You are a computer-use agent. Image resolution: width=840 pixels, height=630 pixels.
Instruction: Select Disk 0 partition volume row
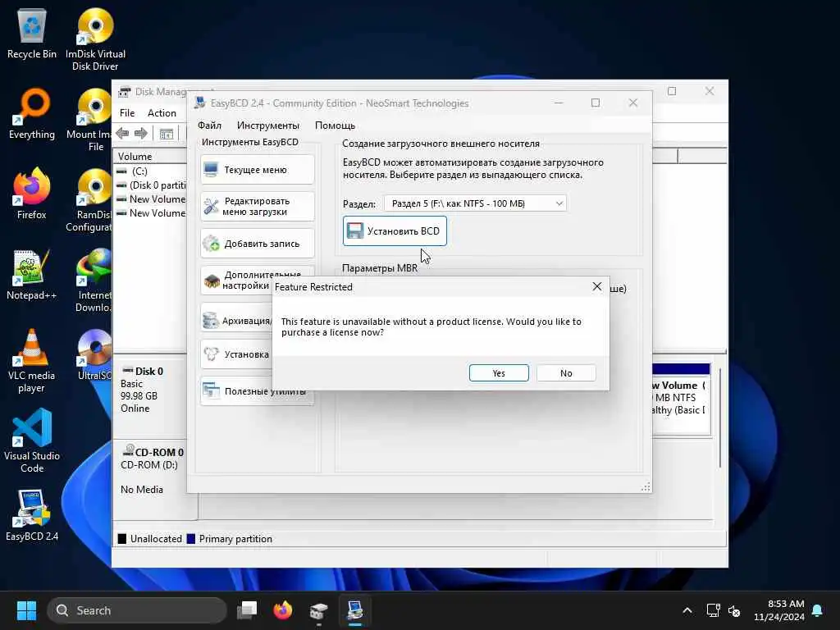point(150,185)
